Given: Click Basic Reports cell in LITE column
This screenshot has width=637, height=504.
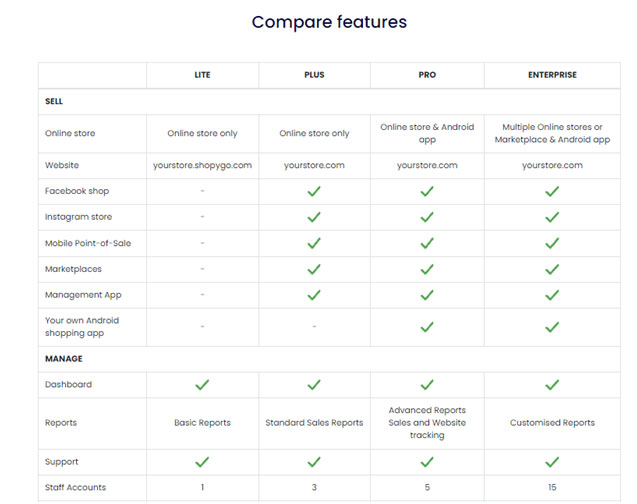Looking at the screenshot, I should point(202,423).
